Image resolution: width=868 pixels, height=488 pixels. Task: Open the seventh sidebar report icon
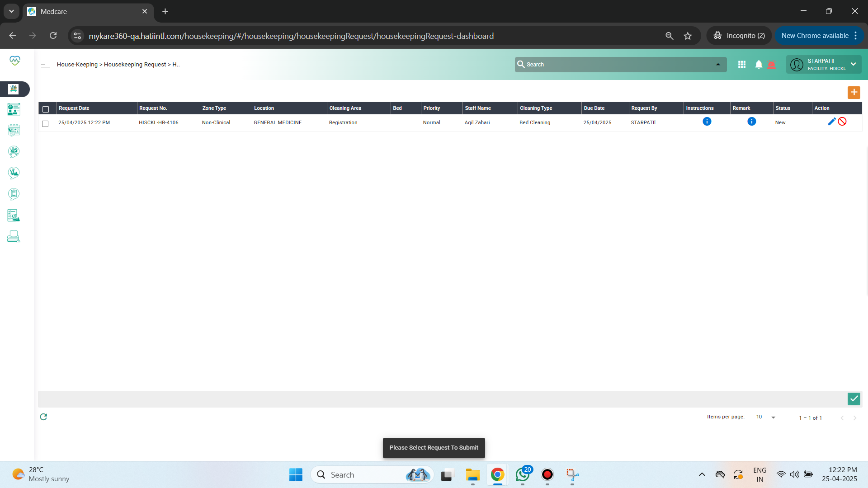click(14, 215)
